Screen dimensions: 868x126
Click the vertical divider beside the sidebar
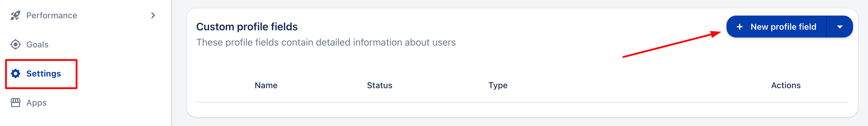point(171,63)
